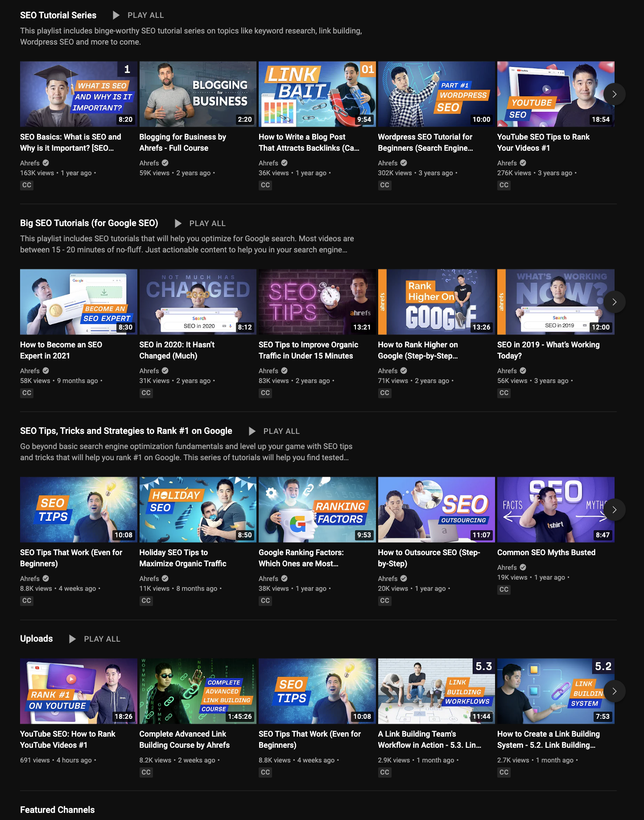Open 'SEO Tips to Improve Organic Traffic' title
The width and height of the screenshot is (644, 820).
click(x=309, y=350)
